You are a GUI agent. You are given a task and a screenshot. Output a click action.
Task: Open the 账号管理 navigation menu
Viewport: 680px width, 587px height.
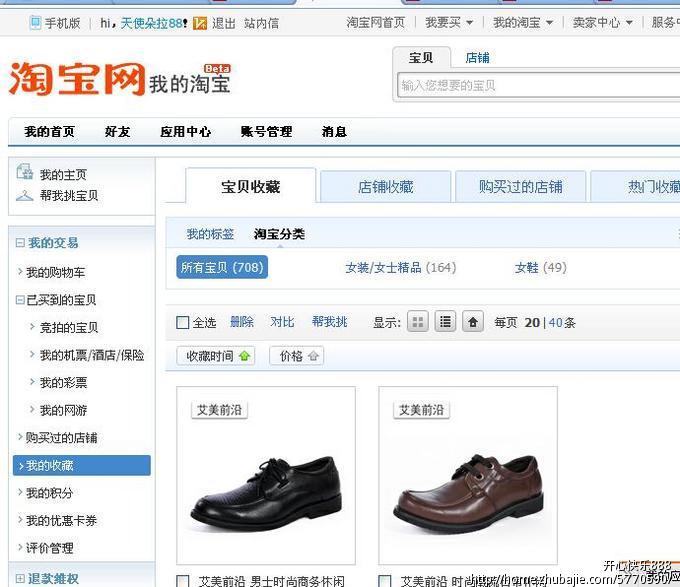(266, 132)
